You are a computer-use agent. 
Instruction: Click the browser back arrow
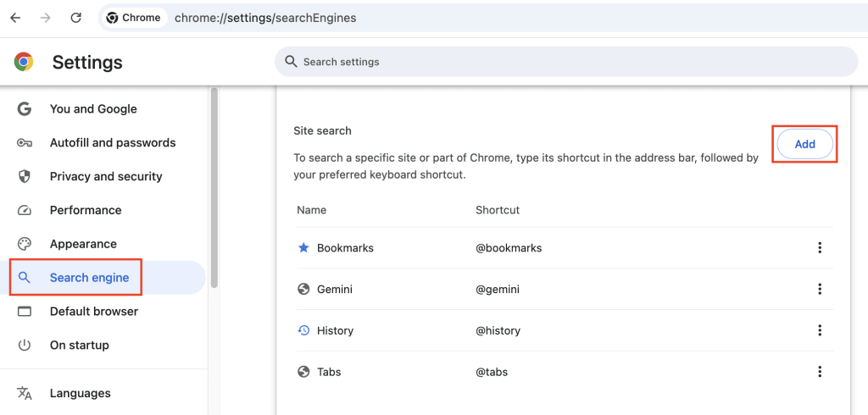click(x=15, y=18)
